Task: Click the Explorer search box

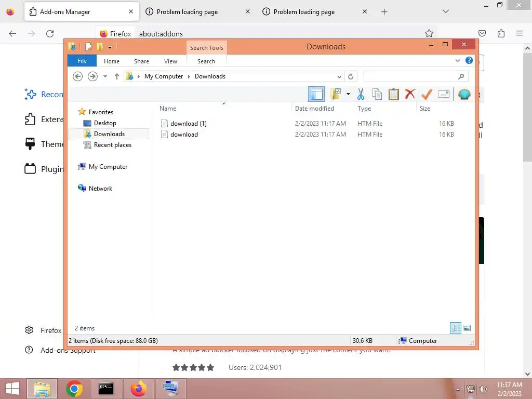Action: point(416,76)
